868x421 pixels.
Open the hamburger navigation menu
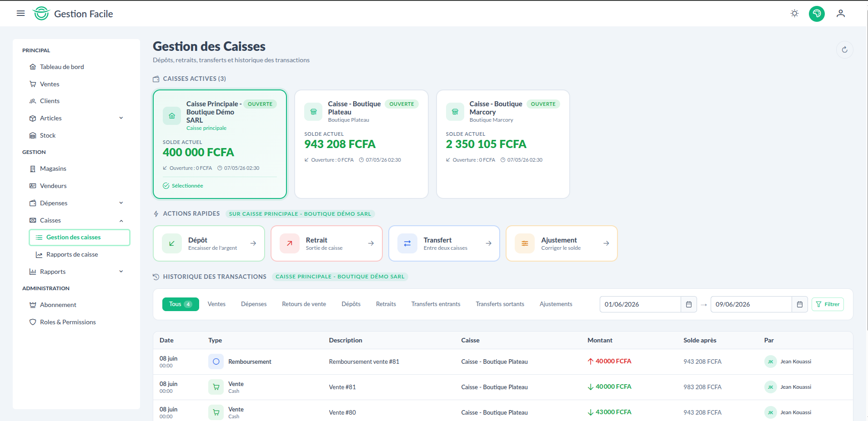tap(20, 14)
